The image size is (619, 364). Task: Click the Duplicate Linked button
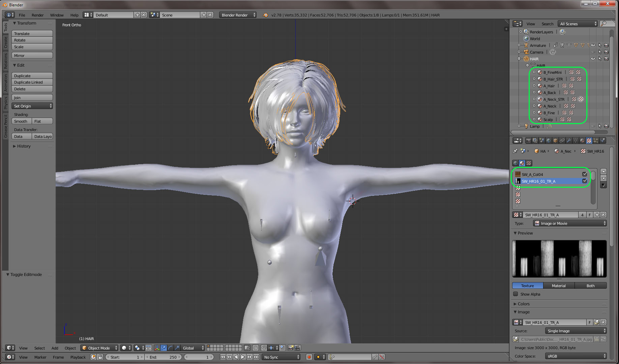tap(32, 82)
